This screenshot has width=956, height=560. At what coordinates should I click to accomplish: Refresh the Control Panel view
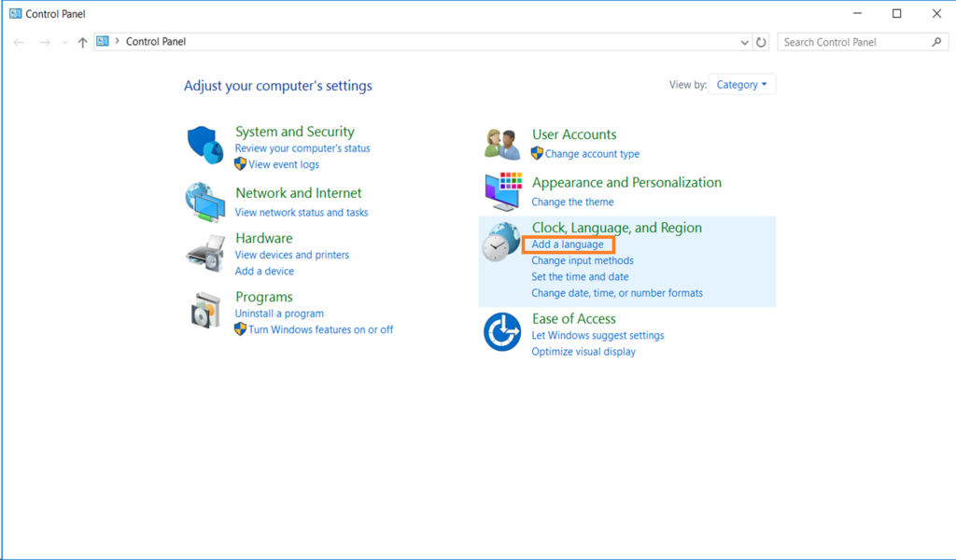[x=761, y=42]
